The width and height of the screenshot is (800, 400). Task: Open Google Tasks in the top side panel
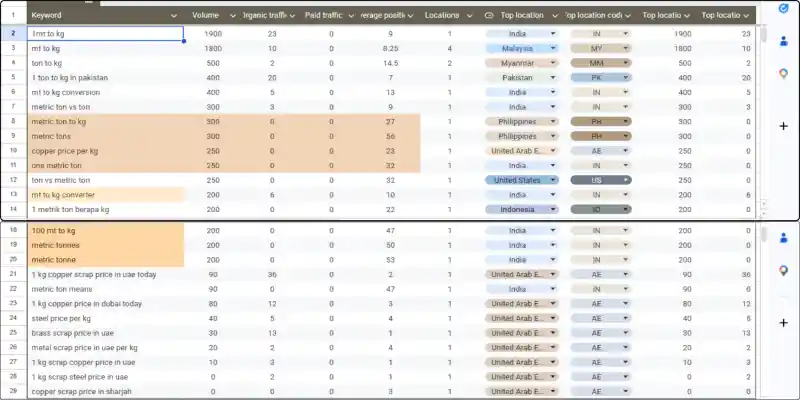coord(783,9)
